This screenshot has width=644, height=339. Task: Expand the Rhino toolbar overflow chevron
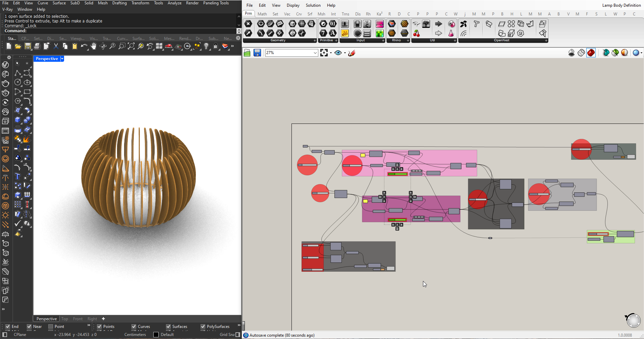232,46
